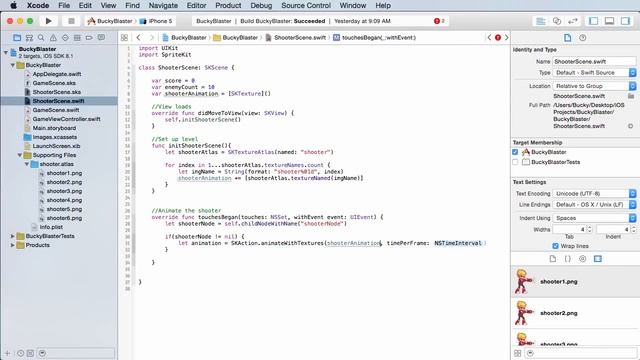The image size is (640, 360).
Task: Edit the file Name field
Action: (x=594, y=61)
